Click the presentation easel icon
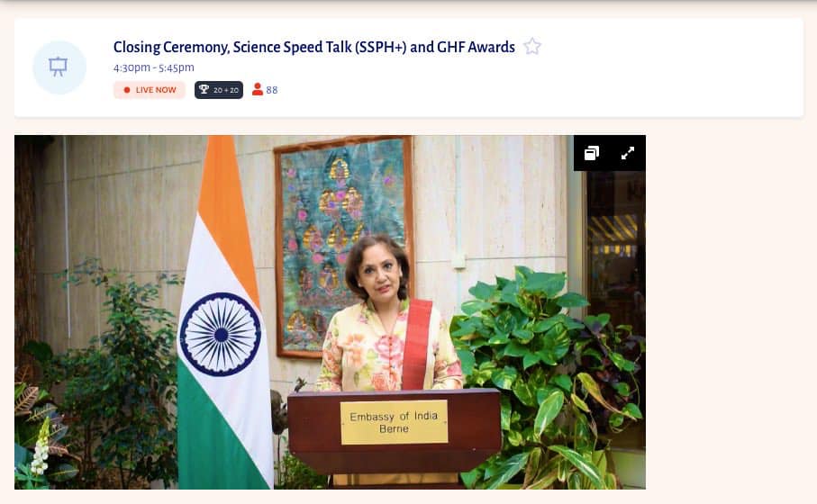817x504 pixels. tap(59, 67)
